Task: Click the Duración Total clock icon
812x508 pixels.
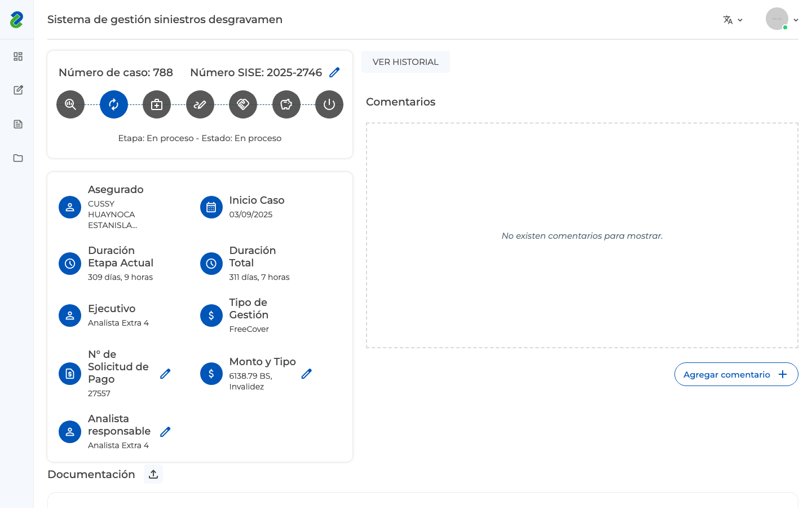Action: coord(211,264)
